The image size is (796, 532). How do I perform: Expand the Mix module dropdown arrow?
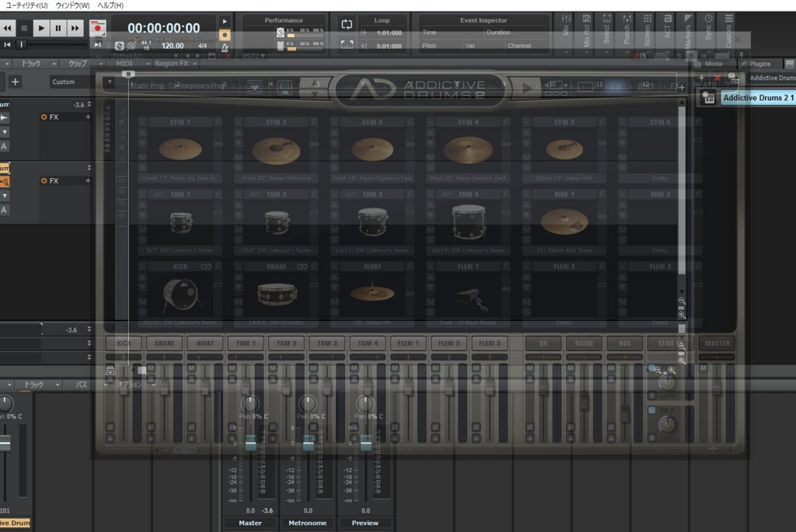click(566, 52)
